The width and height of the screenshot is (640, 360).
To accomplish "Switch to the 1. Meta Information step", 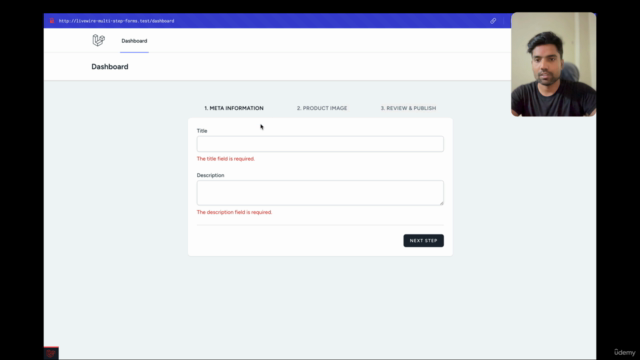I will click(234, 108).
